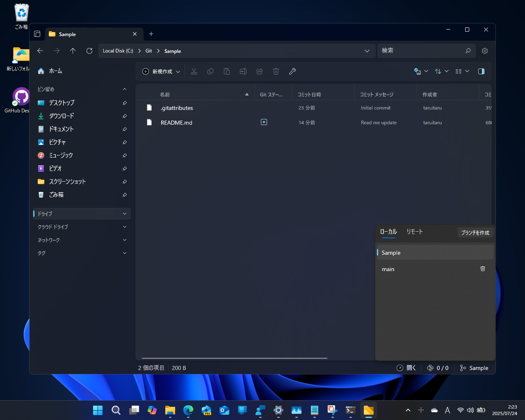This screenshot has height=420, width=525.
Task: Open properties using the wrench icon
Action: tap(292, 71)
